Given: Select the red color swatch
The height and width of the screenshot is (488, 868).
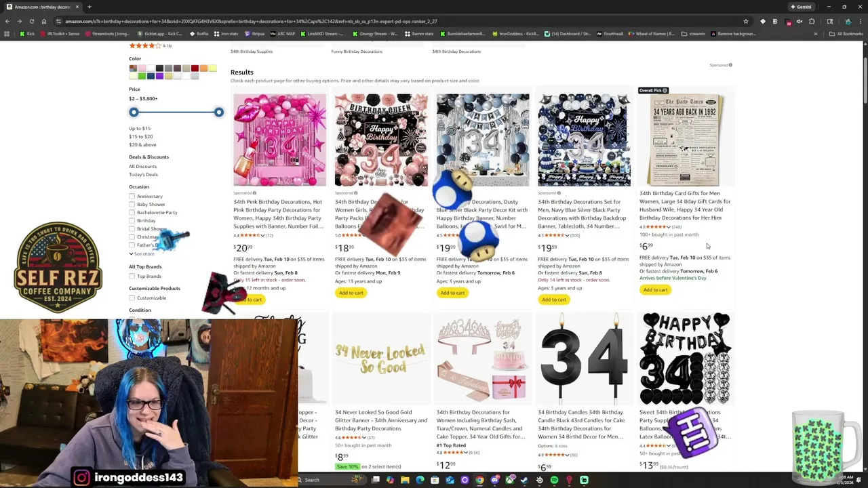Looking at the screenshot, I should [195, 68].
